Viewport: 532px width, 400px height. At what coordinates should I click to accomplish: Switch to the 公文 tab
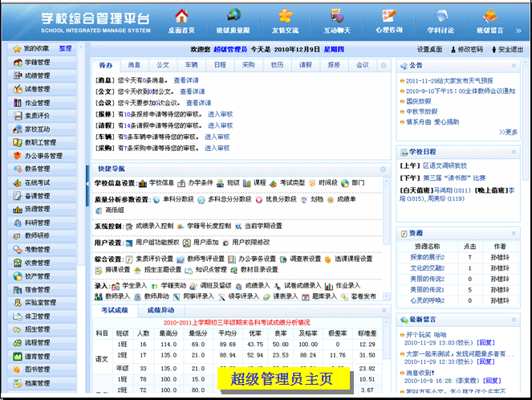pos(163,65)
